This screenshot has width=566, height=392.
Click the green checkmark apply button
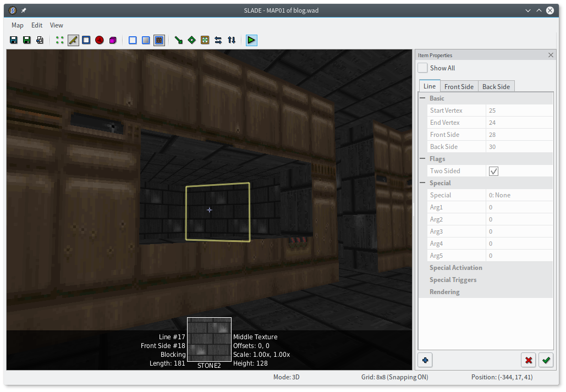click(546, 360)
